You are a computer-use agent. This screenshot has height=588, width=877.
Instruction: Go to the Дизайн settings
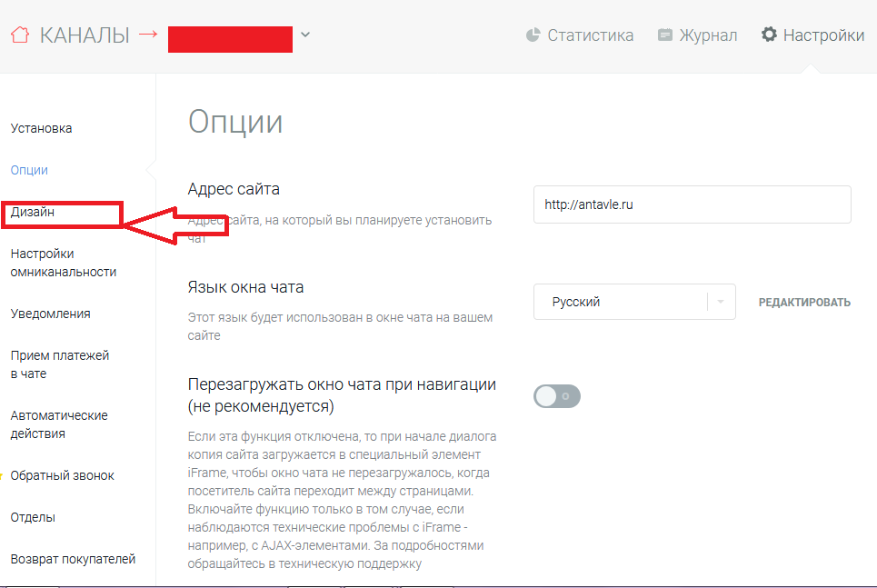[33, 212]
